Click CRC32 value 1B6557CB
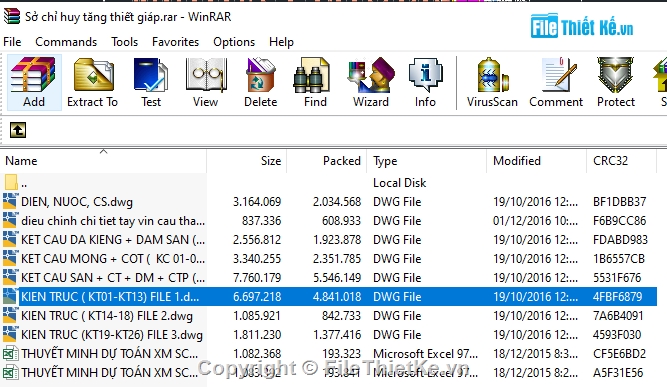The width and height of the screenshot is (667, 387). point(619,259)
